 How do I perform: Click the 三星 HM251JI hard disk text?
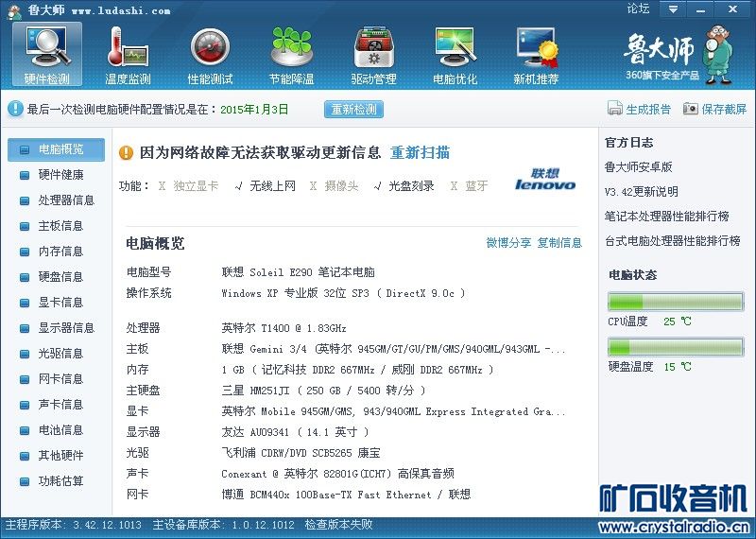tap(323, 391)
